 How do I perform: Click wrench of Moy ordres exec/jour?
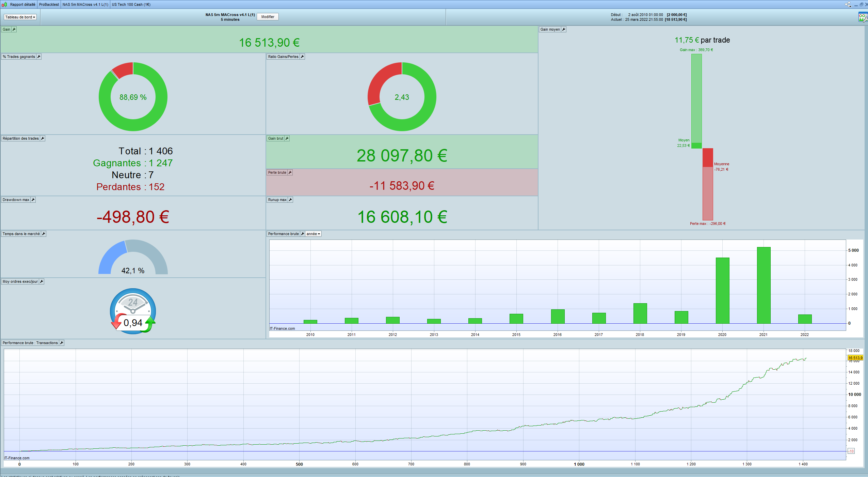tap(42, 281)
